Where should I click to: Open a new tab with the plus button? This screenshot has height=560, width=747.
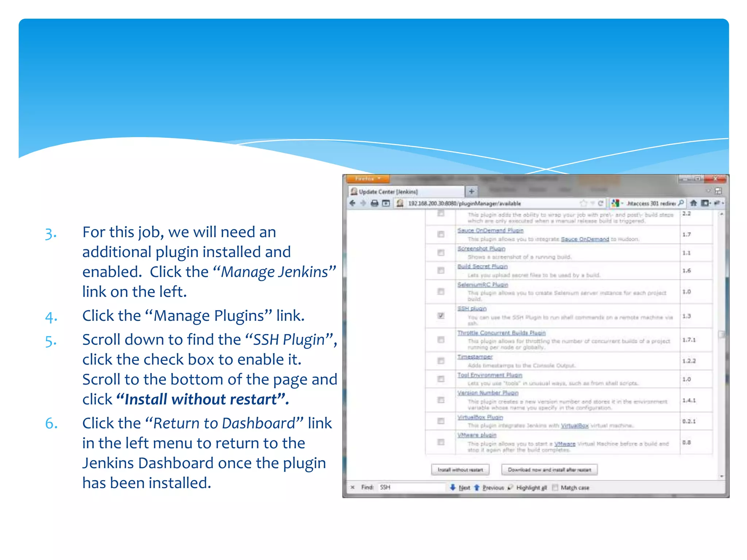pyautogui.click(x=471, y=191)
